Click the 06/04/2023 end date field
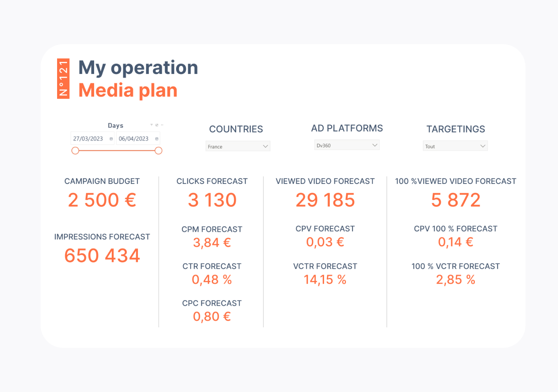This screenshot has width=558, height=392. (x=134, y=139)
